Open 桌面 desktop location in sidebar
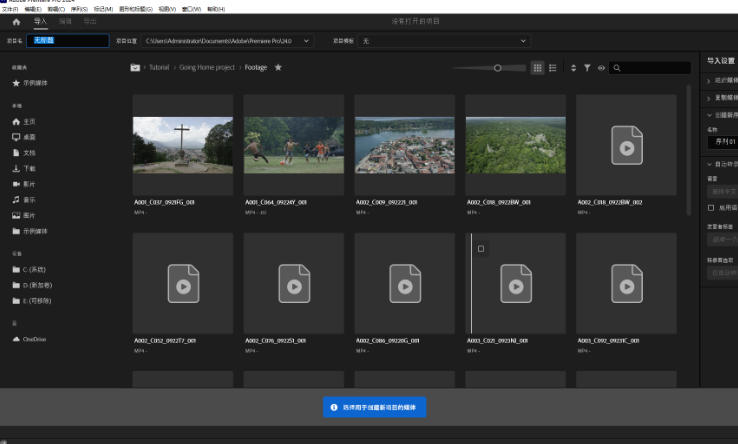 [x=24, y=137]
